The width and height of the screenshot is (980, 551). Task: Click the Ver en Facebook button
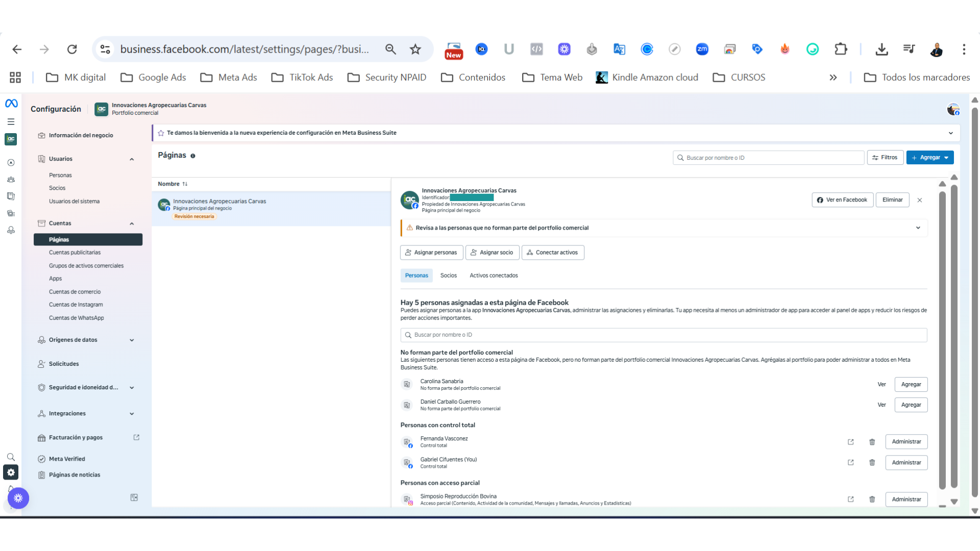click(x=842, y=199)
